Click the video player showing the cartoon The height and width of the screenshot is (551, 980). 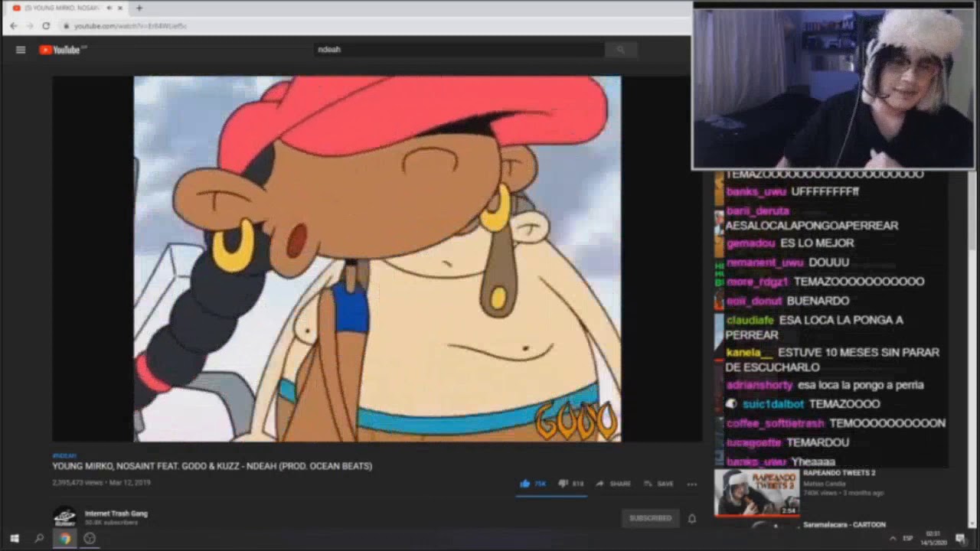(377, 259)
